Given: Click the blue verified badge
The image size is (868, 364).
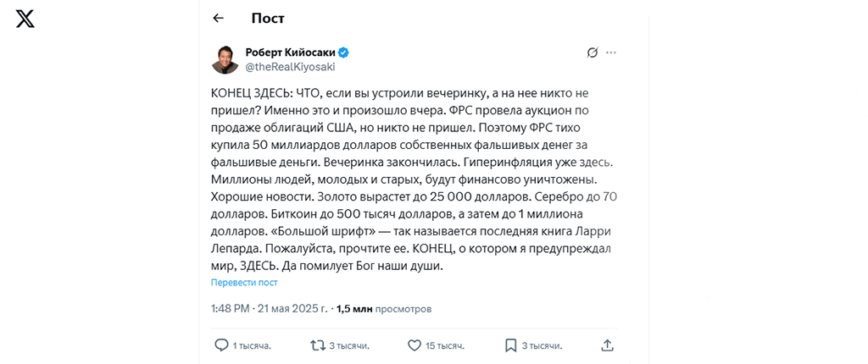Looking at the screenshot, I should pyautogui.click(x=344, y=52).
